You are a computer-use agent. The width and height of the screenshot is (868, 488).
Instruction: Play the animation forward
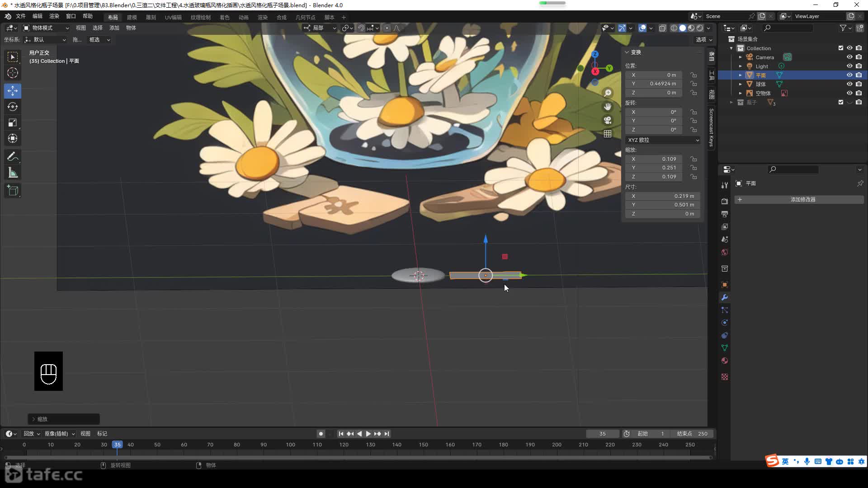368,434
